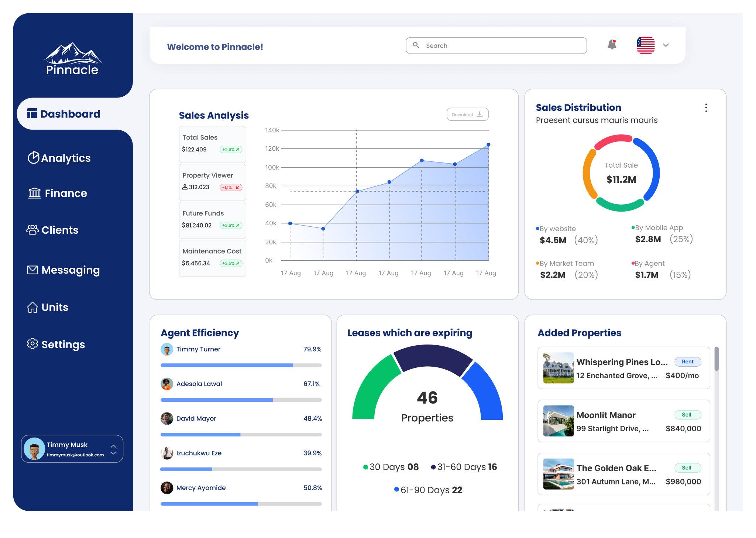The width and height of the screenshot is (756, 538).
Task: Click the Download button in Sales Analysis
Action: click(467, 114)
